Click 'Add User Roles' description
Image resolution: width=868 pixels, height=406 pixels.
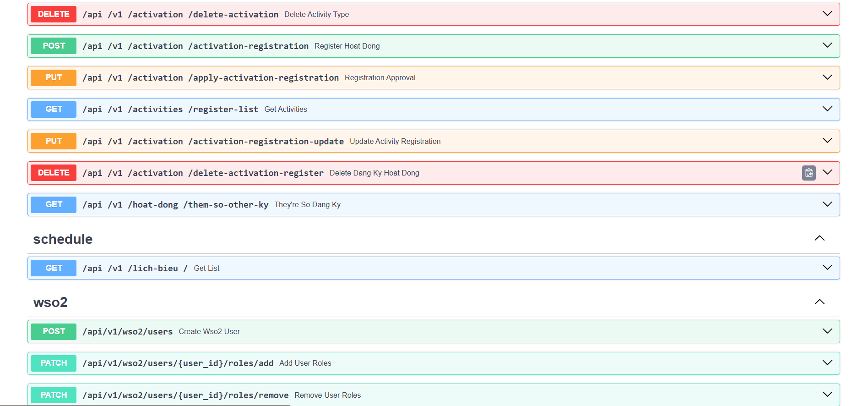pyautogui.click(x=305, y=363)
